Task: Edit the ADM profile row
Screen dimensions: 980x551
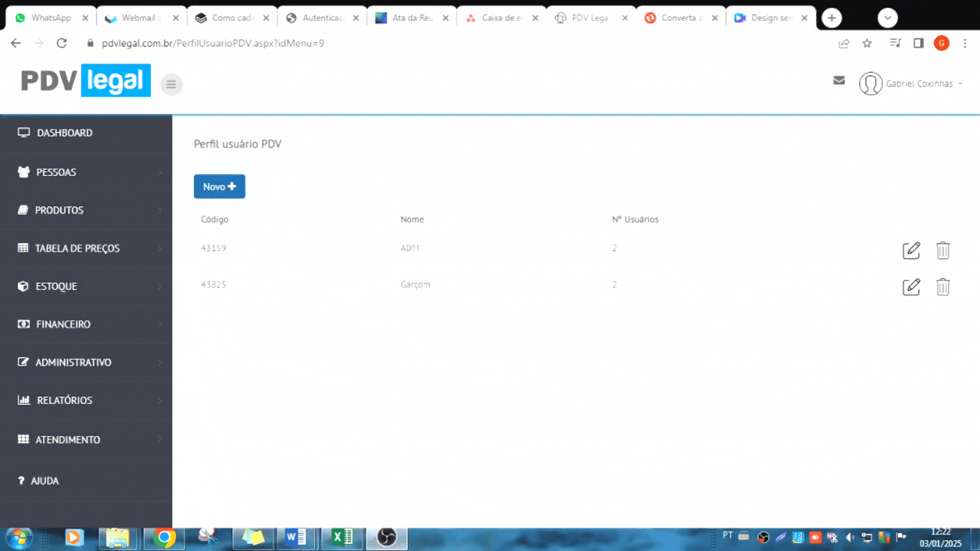Action: 911,251
